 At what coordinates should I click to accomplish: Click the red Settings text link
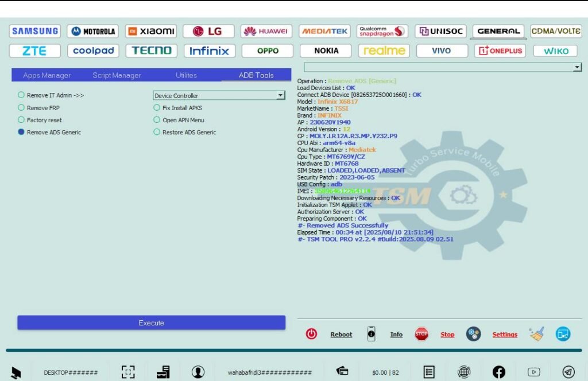pyautogui.click(x=505, y=335)
